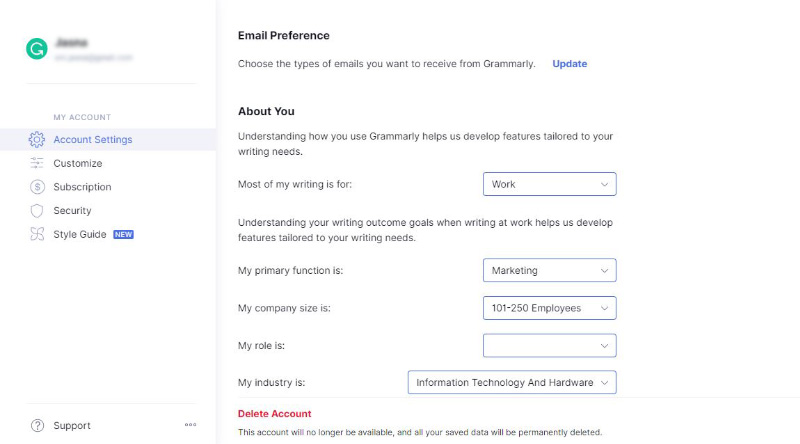Screen dimensions: 800x444
Task: Open the three-dots more options menu
Action: [x=190, y=425]
